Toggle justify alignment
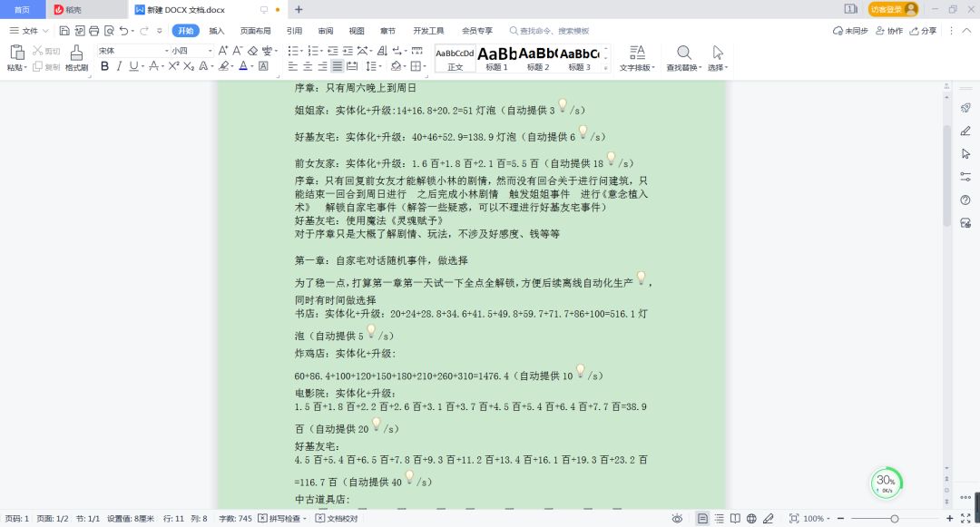Screen dimensions: 980x527 click(x=338, y=66)
